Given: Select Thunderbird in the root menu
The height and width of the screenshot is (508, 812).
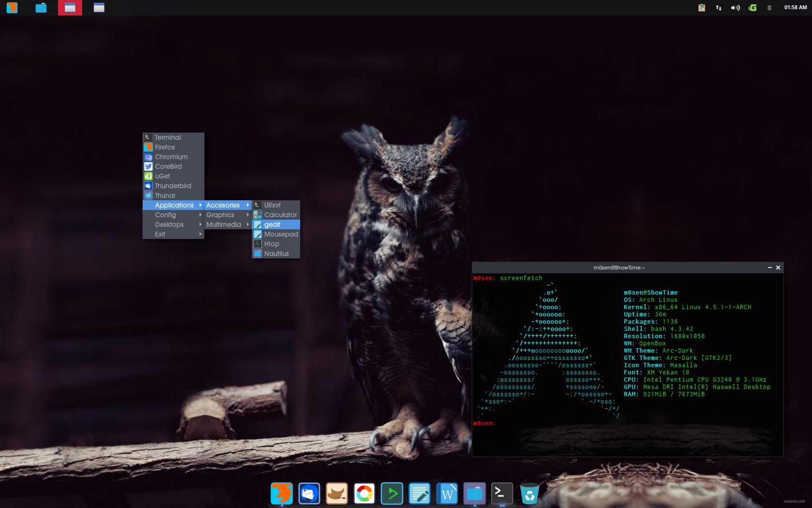Looking at the screenshot, I should [174, 186].
